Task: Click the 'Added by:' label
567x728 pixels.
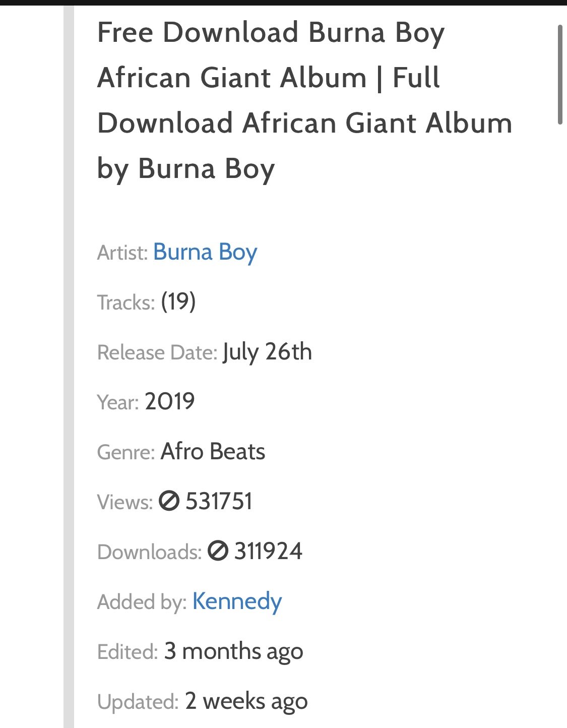Action: pyautogui.click(x=142, y=602)
